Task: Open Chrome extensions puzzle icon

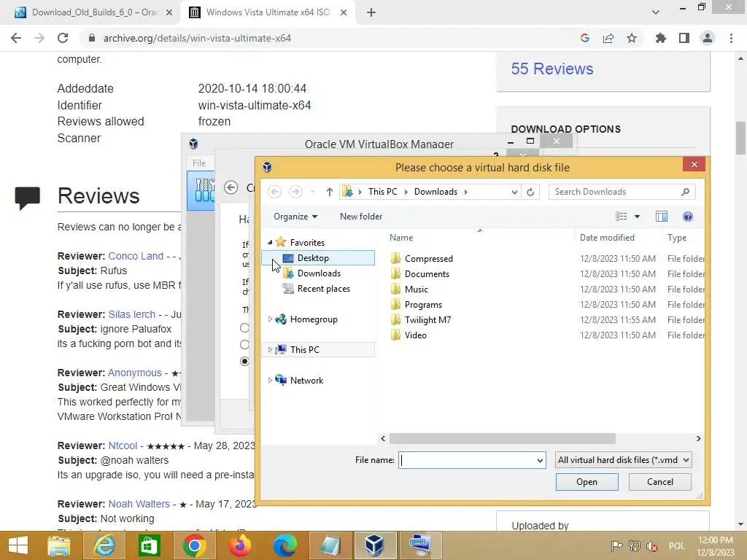Action: point(660,38)
